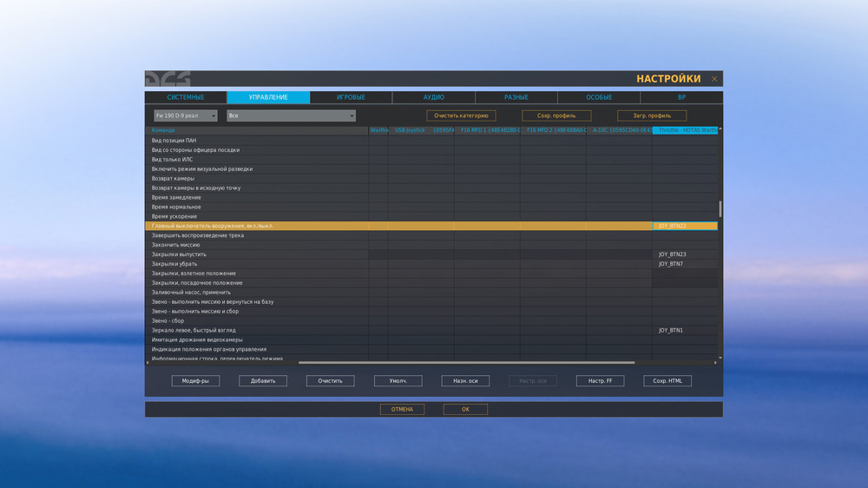Select row Индикация положения органов управления
The height and width of the screenshot is (488, 868).
coord(431,349)
